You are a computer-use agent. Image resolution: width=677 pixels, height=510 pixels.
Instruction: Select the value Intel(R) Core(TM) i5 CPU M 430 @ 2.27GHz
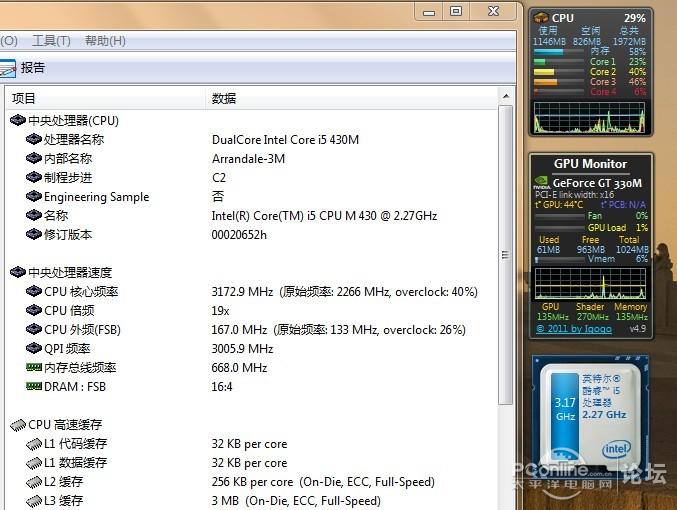[324, 215]
